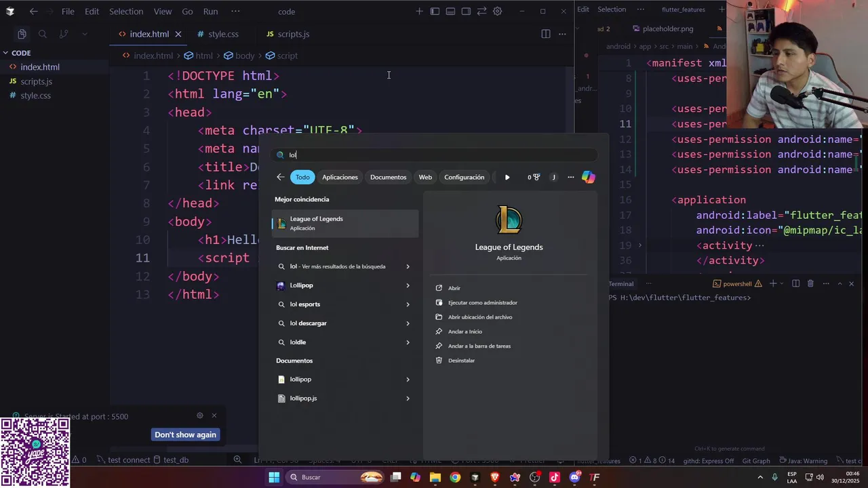Click the plus new-tab icon in title bar
The image size is (868, 488).
(x=419, y=12)
